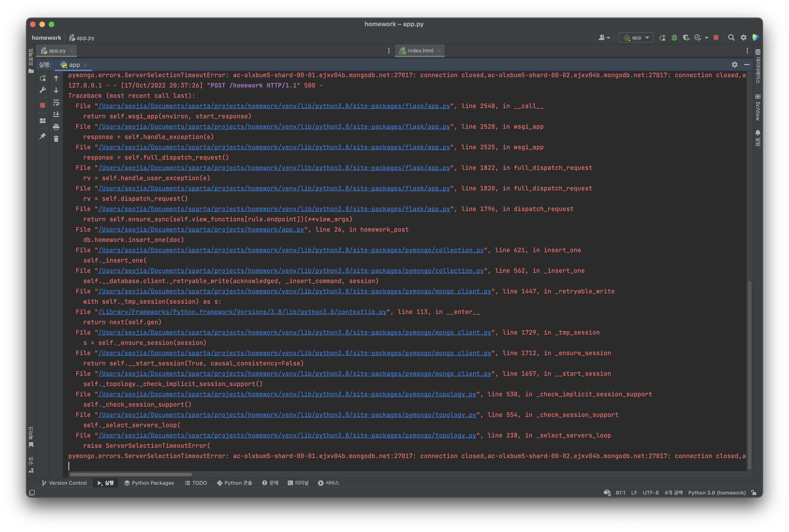Switch Python 3.8 (homework) interpreter
789x532 pixels.
pyautogui.click(x=717, y=493)
